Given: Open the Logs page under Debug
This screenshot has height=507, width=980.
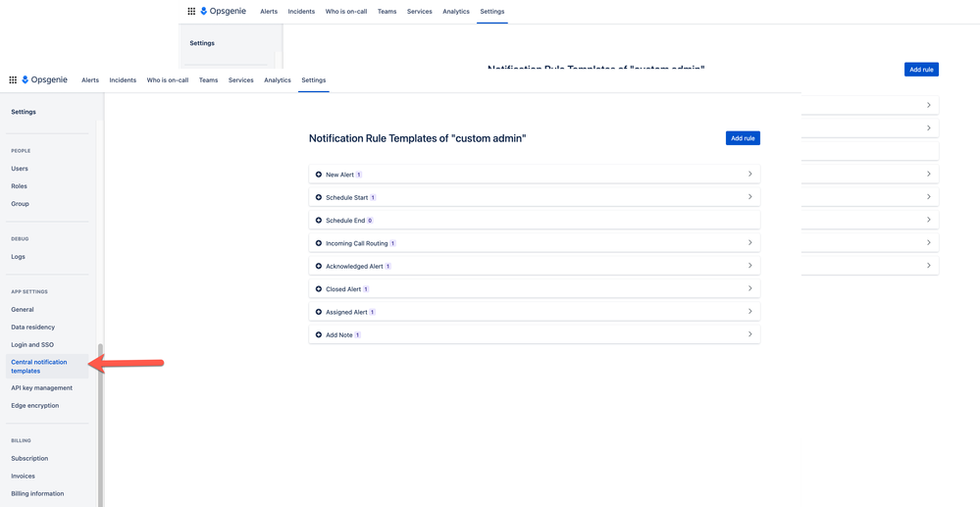Looking at the screenshot, I should point(18,256).
